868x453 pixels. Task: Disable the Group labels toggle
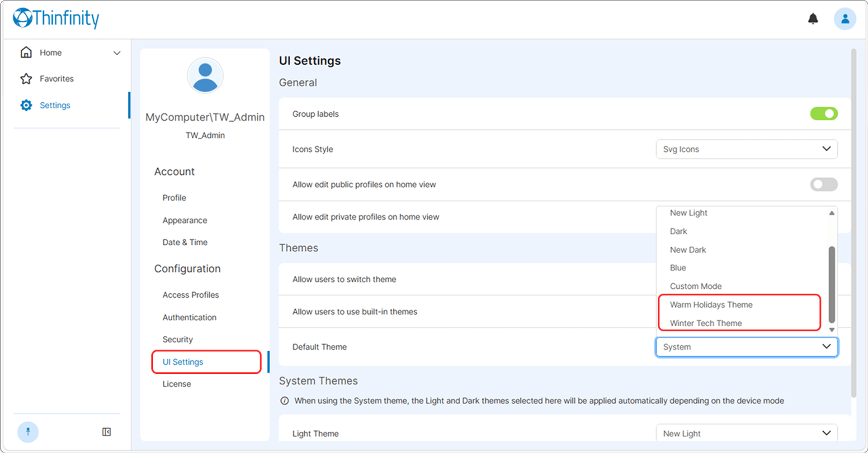point(824,114)
